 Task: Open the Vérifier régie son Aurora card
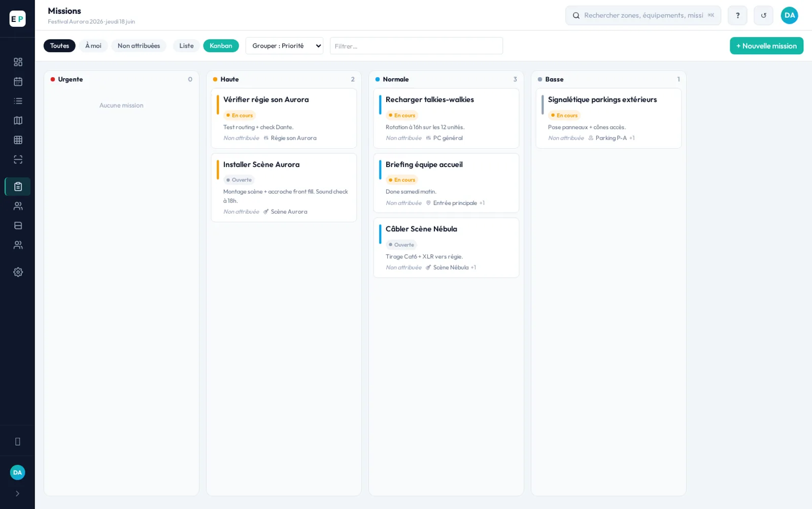click(284, 118)
